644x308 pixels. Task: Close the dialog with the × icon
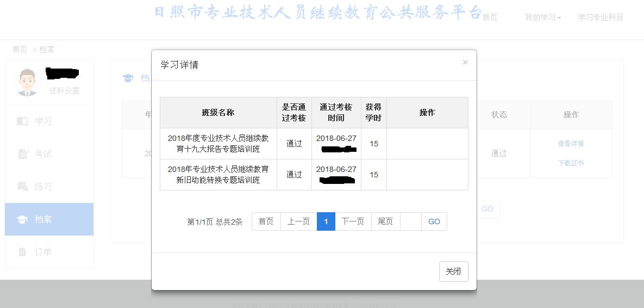point(465,63)
